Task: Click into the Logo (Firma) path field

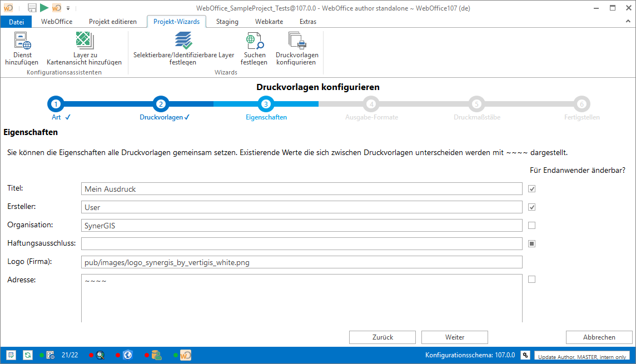Action: 301,262
